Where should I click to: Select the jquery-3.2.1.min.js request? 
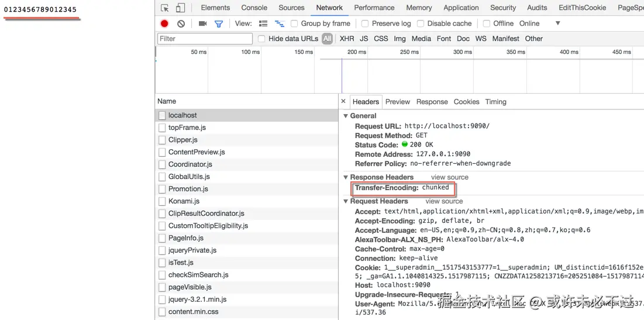coord(246,300)
